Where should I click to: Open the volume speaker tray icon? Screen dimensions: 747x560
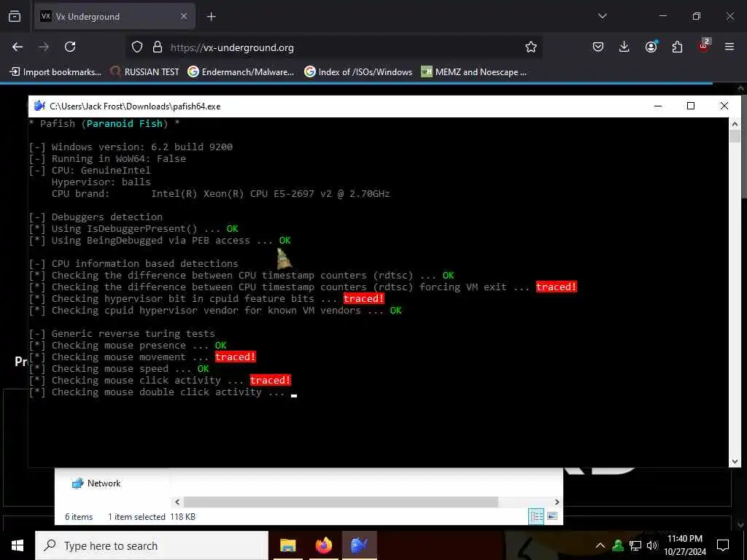point(651,545)
